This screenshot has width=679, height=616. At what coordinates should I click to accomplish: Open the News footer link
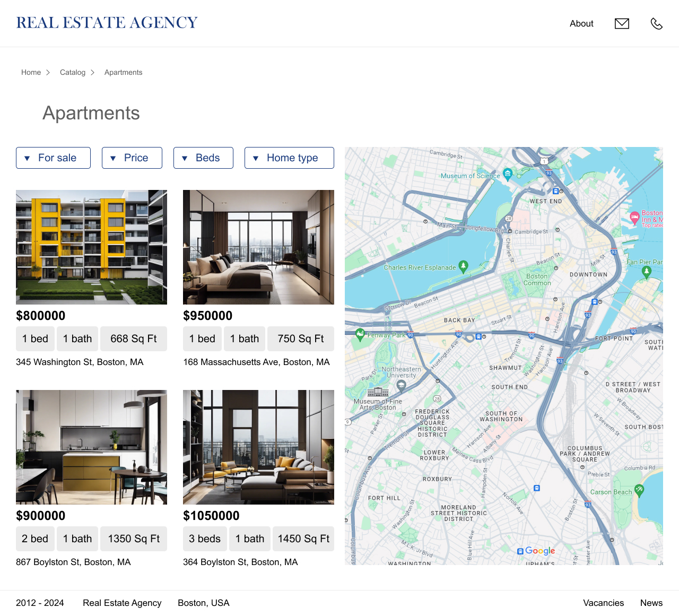coord(651,603)
